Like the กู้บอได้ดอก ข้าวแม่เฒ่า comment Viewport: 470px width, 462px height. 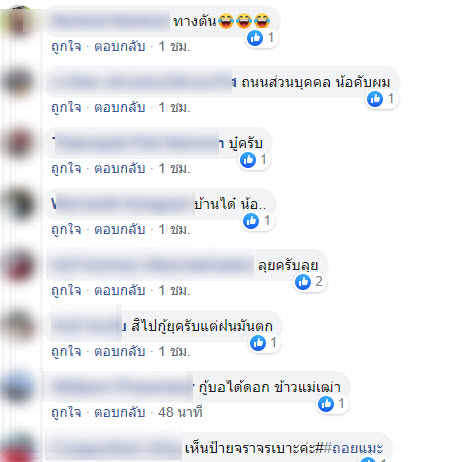tap(66, 412)
